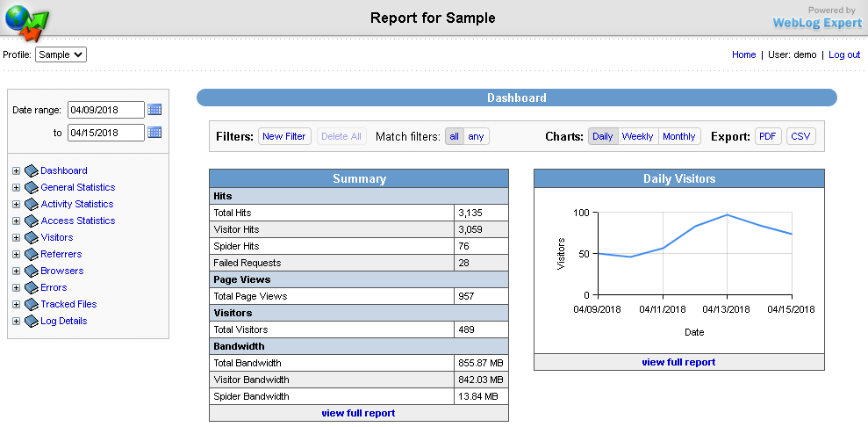
Task: Click the WebLog Expert globe logo
Action: coord(26,21)
